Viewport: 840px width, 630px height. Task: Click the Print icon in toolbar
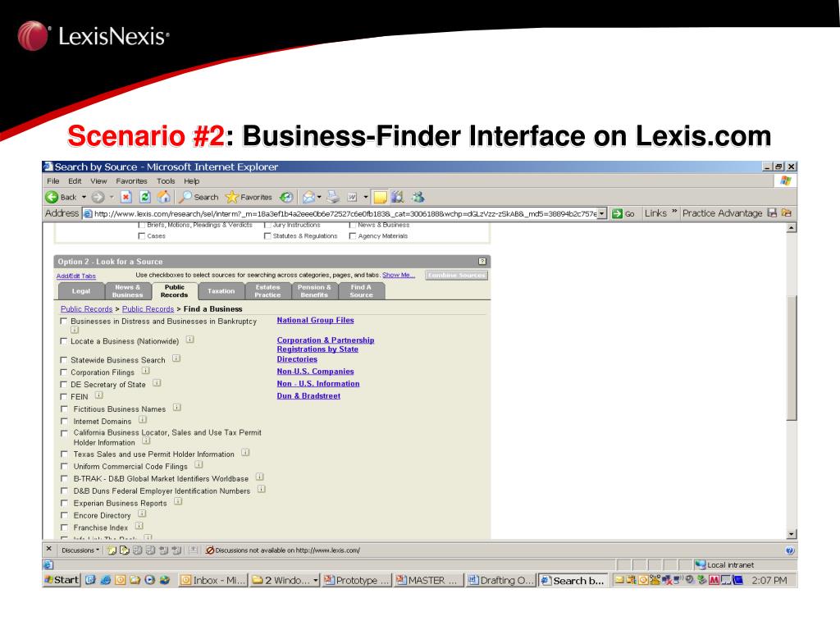click(x=333, y=197)
